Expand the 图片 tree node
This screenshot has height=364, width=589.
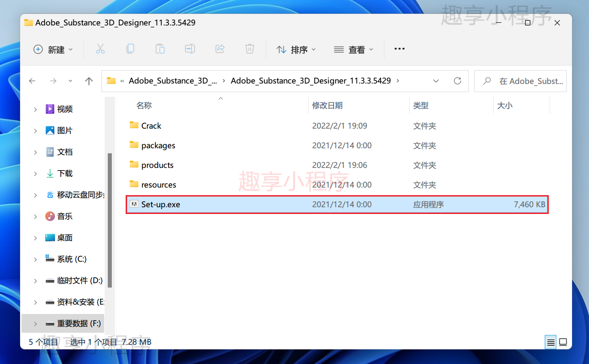(x=35, y=130)
